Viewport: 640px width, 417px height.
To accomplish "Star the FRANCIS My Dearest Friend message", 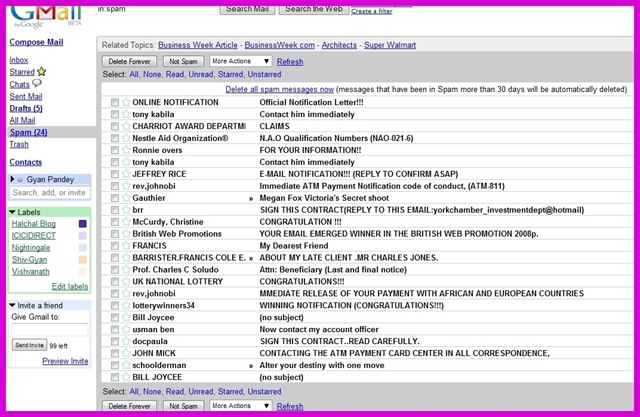I will click(x=126, y=246).
